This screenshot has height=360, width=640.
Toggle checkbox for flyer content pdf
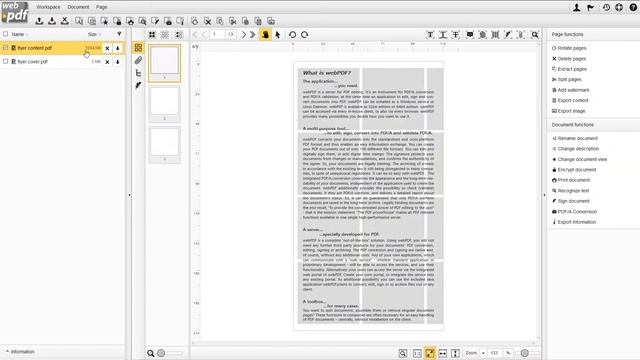point(6,48)
